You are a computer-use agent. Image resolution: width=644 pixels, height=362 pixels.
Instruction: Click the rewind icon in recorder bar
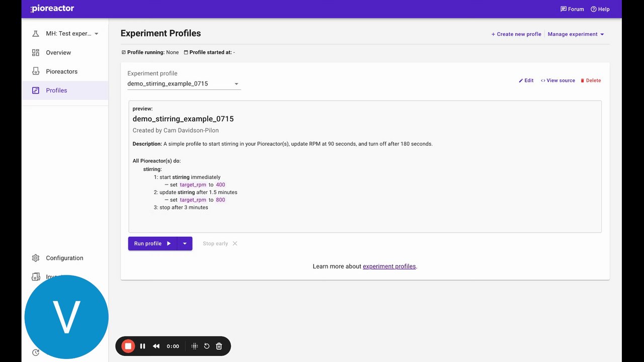point(156,346)
